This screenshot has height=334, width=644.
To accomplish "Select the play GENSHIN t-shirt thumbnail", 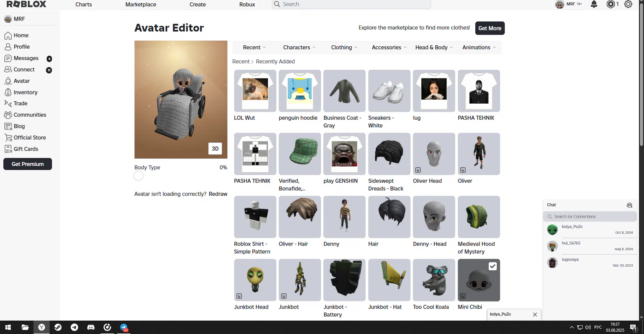I will click(x=344, y=154).
